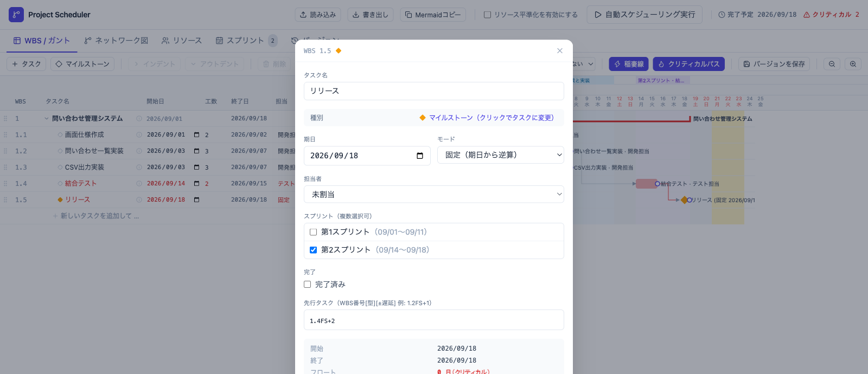
Task: Click the zoom out magnifier icon
Action: tap(832, 64)
